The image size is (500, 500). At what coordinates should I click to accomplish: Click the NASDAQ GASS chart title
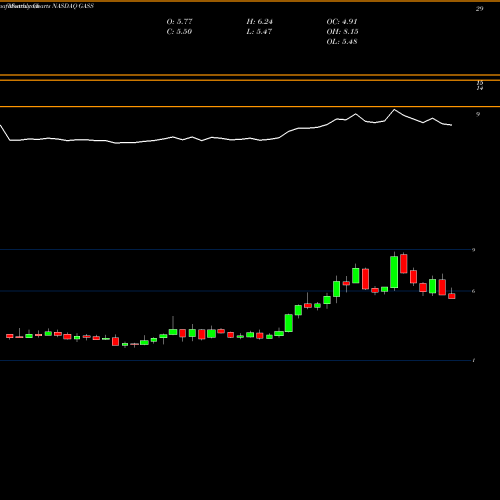pyautogui.click(x=73, y=6)
